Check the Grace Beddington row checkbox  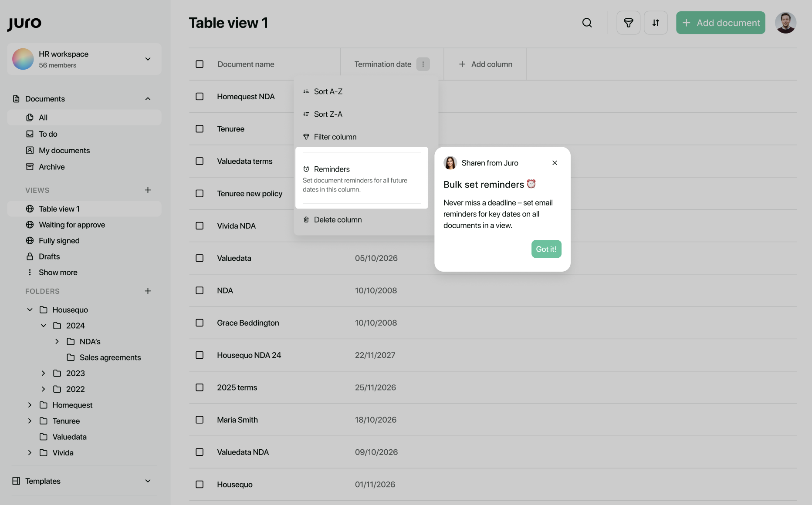coord(200,323)
